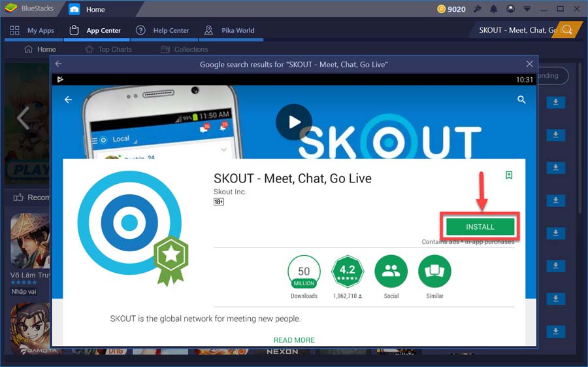588x367 pixels.
Task: Go back with Play Store arrow
Action: 68,99
